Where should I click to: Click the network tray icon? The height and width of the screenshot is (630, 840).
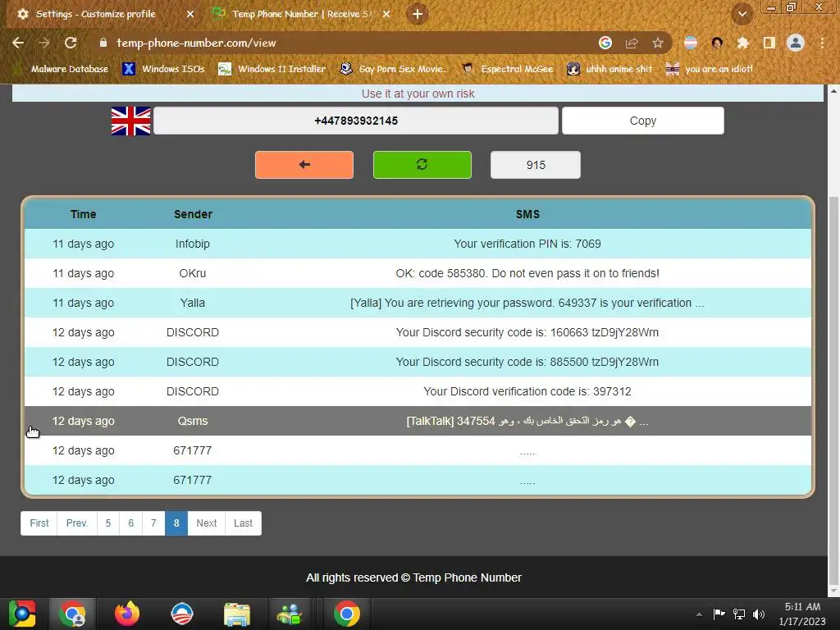pyautogui.click(x=739, y=614)
